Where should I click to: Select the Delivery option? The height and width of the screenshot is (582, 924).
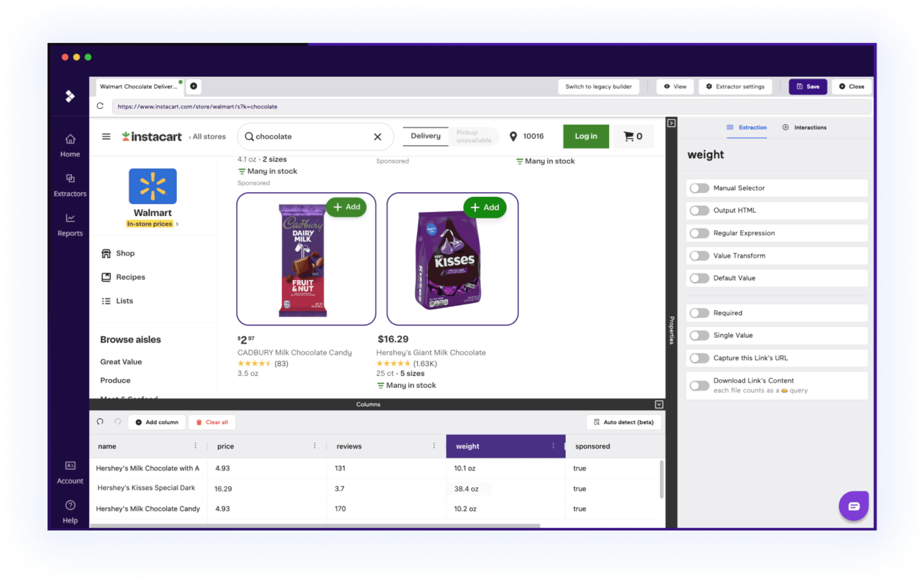(425, 136)
